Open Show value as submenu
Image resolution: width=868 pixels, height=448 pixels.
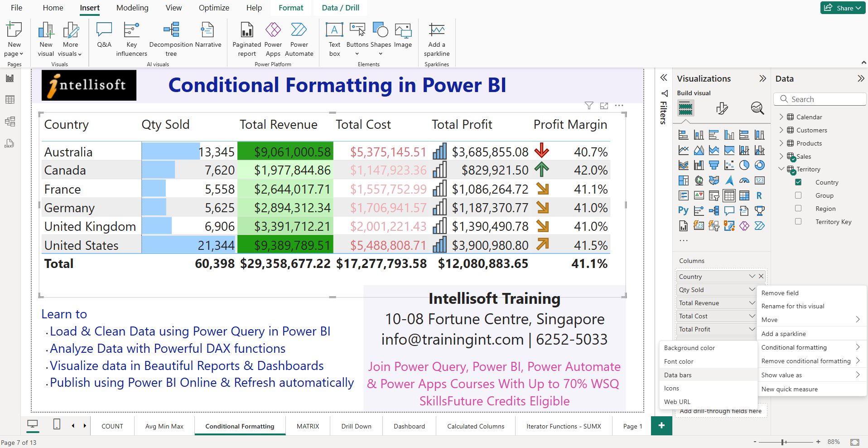[x=811, y=375]
